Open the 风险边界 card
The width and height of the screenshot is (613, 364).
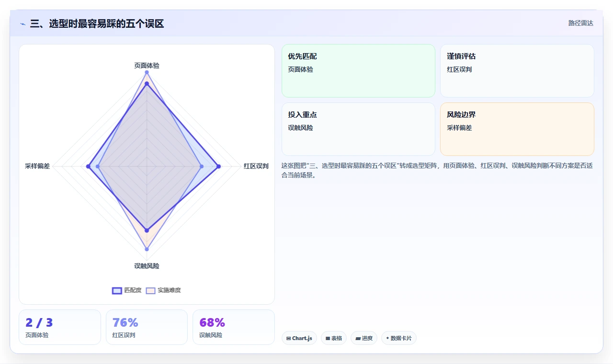click(x=517, y=129)
